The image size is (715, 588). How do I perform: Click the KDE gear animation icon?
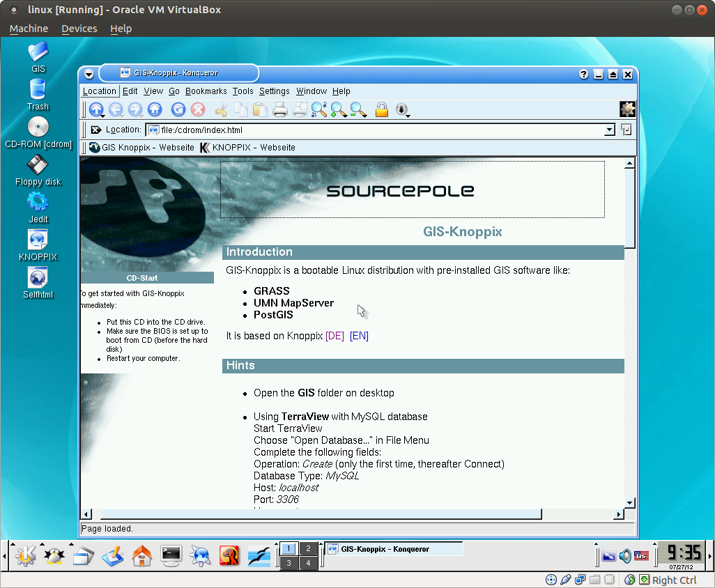tap(627, 109)
